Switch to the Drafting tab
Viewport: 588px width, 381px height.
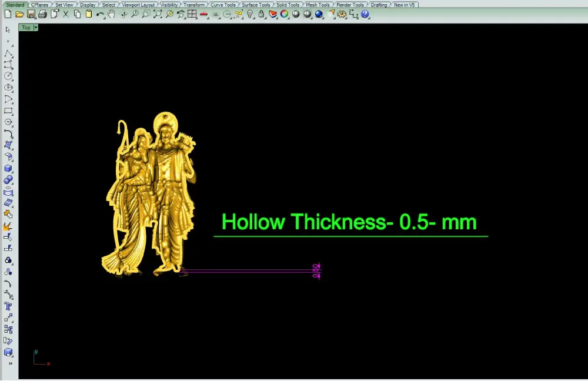(379, 5)
